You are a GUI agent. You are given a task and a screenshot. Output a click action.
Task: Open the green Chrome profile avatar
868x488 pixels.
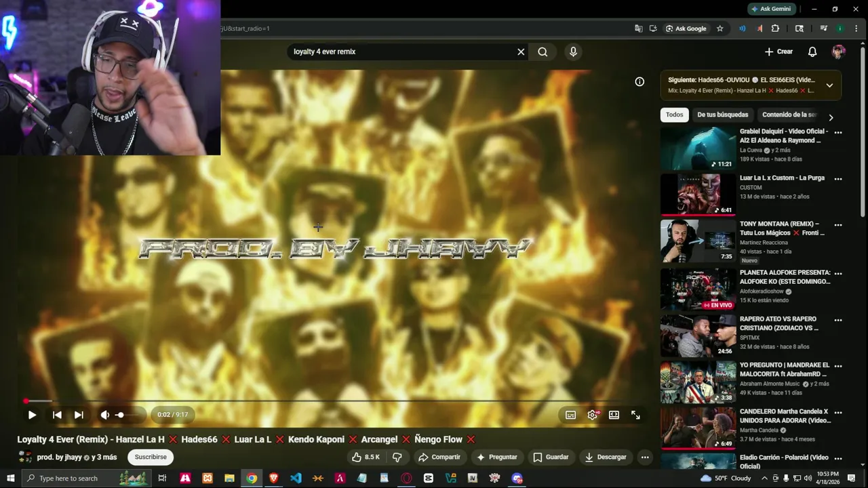click(840, 28)
